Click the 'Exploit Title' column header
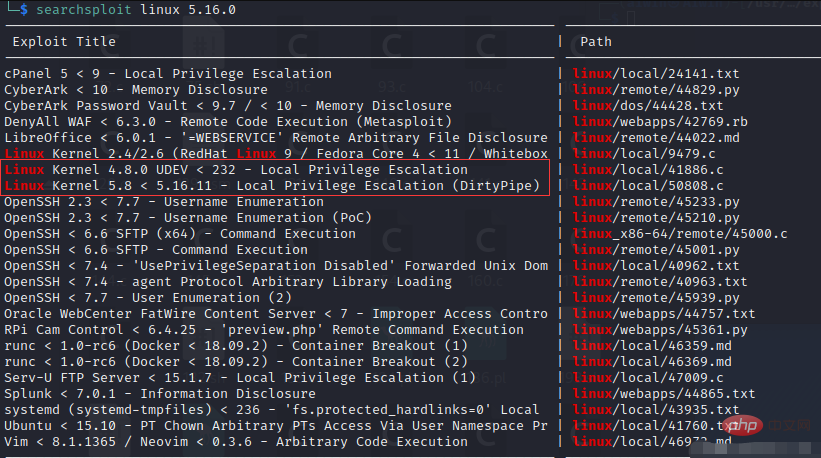The width and height of the screenshot is (821, 458). (x=64, y=41)
